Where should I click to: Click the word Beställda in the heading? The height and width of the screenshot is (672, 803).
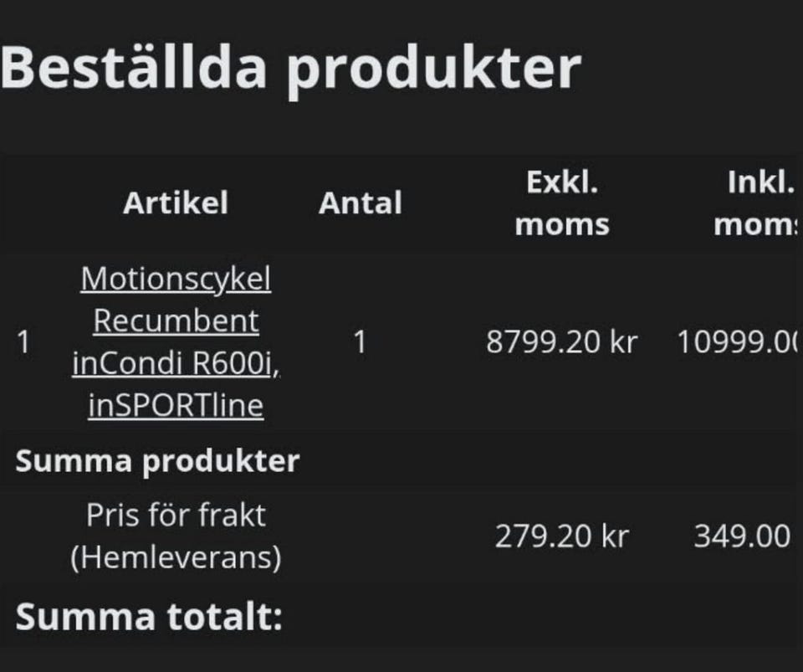(134, 68)
